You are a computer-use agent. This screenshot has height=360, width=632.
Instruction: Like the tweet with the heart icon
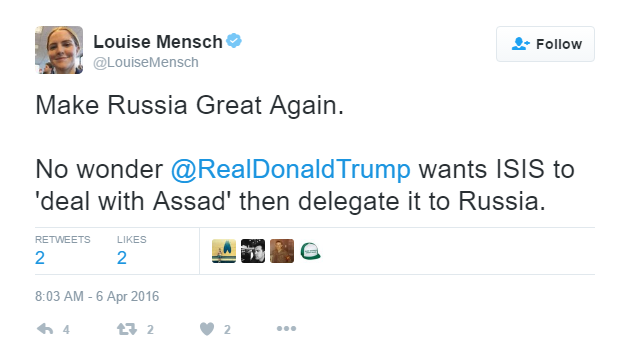coord(207,329)
